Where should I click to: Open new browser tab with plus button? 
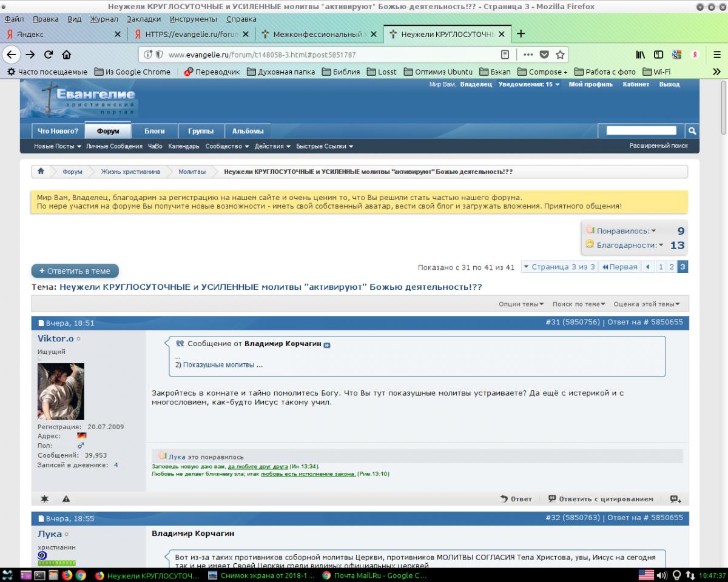521,34
